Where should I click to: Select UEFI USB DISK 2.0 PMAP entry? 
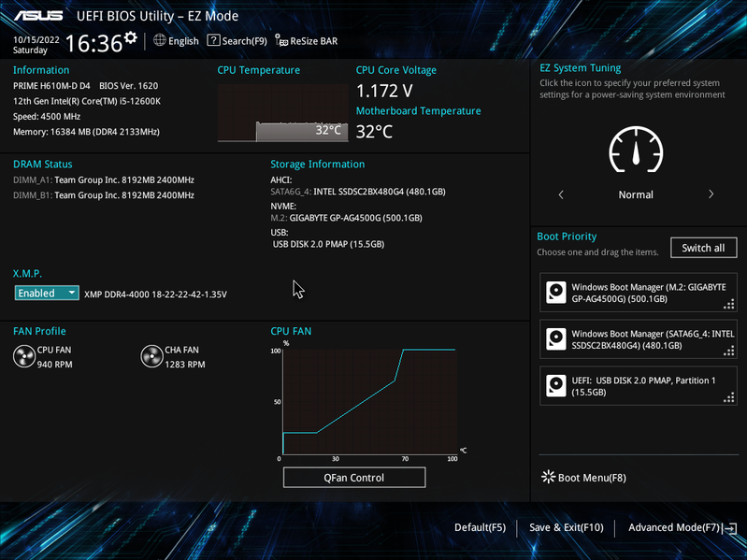click(x=639, y=386)
